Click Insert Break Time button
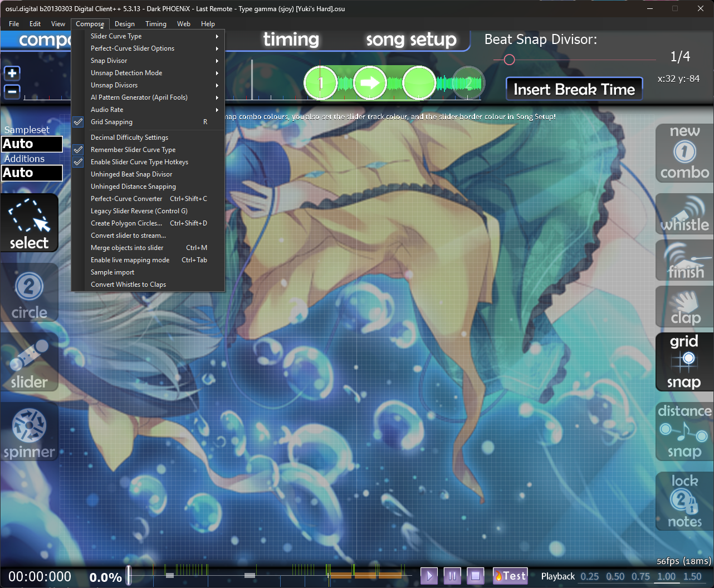The height and width of the screenshot is (588, 714). pyautogui.click(x=574, y=89)
